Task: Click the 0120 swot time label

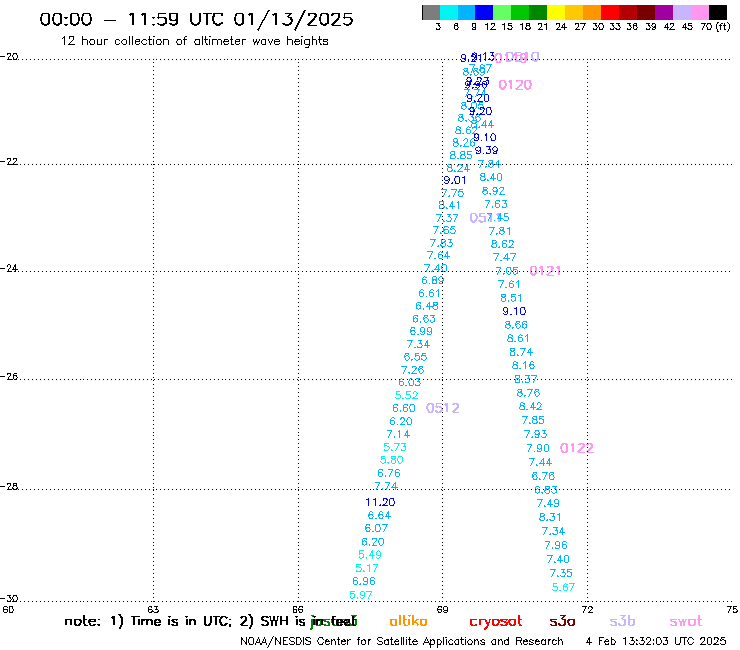Action: (515, 85)
